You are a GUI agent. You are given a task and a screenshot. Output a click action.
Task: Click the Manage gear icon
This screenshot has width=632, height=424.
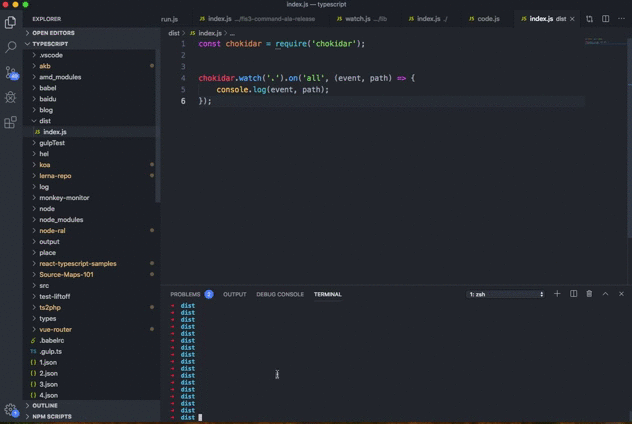coord(11,409)
